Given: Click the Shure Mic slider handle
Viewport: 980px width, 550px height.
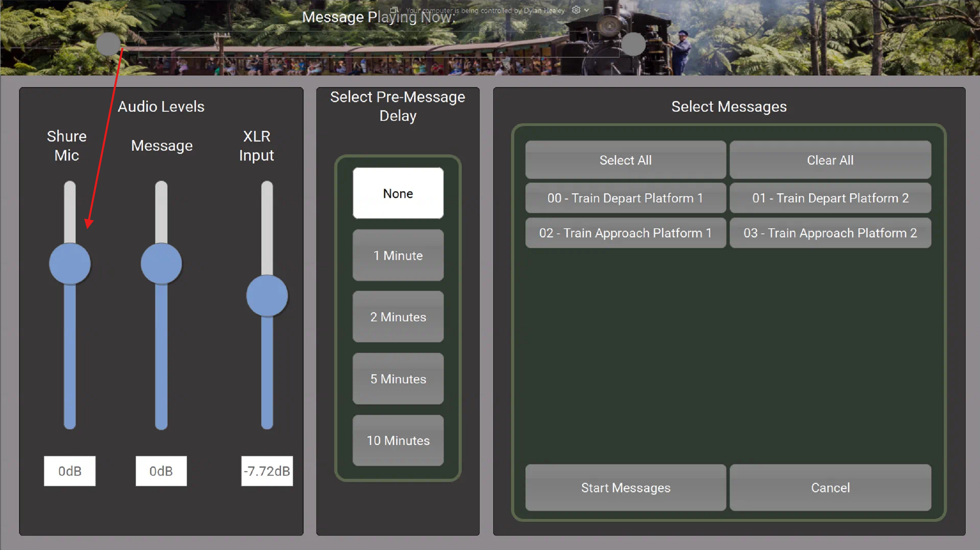Looking at the screenshot, I should (x=70, y=263).
